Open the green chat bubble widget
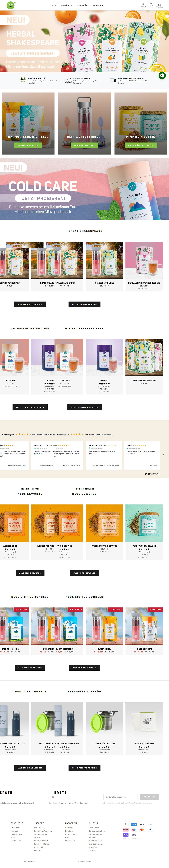The height and width of the screenshot is (868, 169). (x=162, y=75)
